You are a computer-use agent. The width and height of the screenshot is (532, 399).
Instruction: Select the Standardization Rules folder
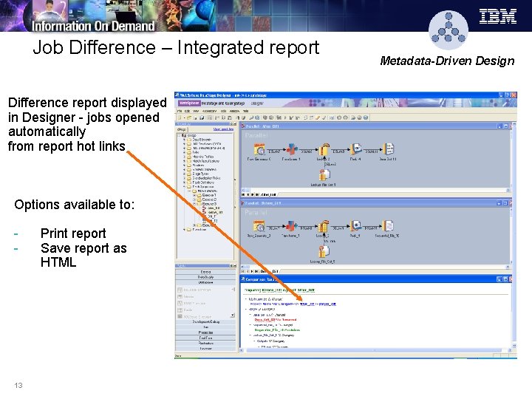click(x=206, y=178)
